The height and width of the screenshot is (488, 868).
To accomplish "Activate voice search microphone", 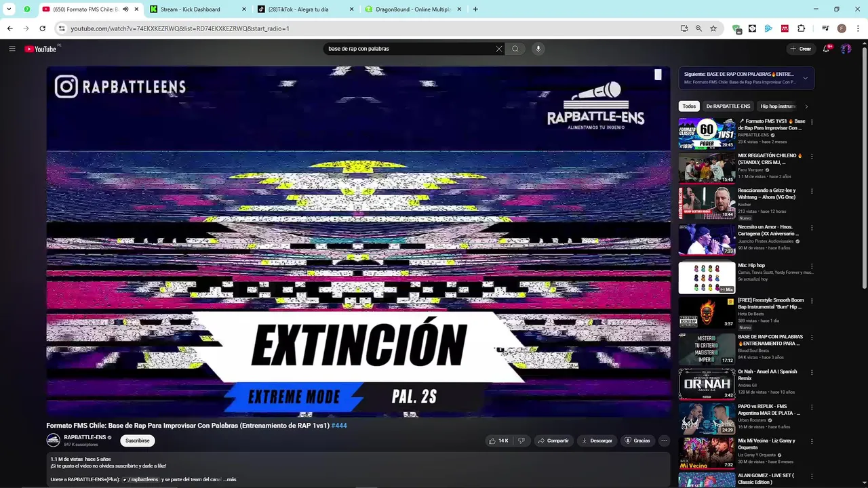I will pos(538,49).
